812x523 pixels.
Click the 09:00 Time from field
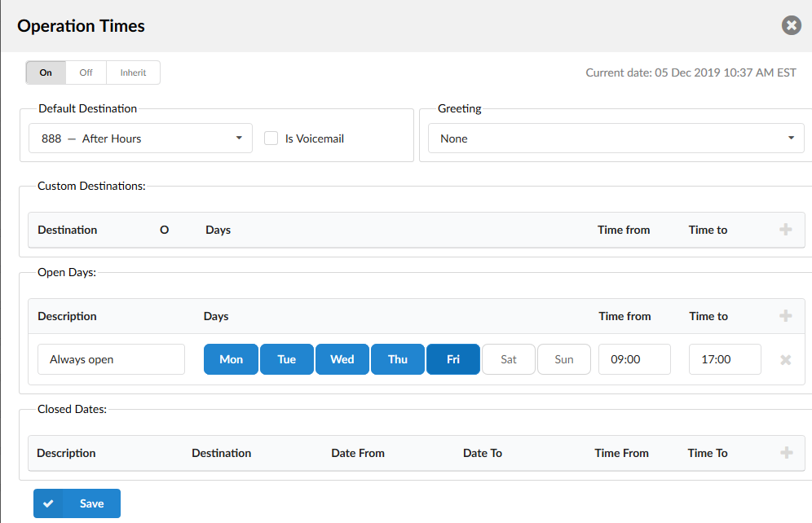point(634,359)
